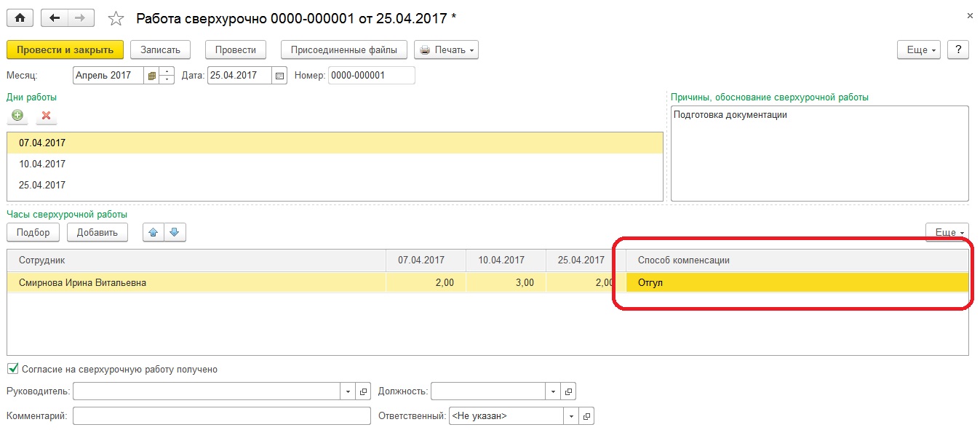This screenshot has height=430, width=980.
Task: Focus the Месяц field Апрель 2017
Action: click(x=108, y=75)
